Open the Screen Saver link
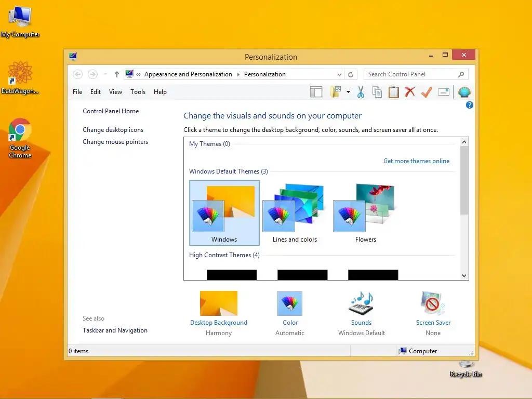 click(x=433, y=323)
